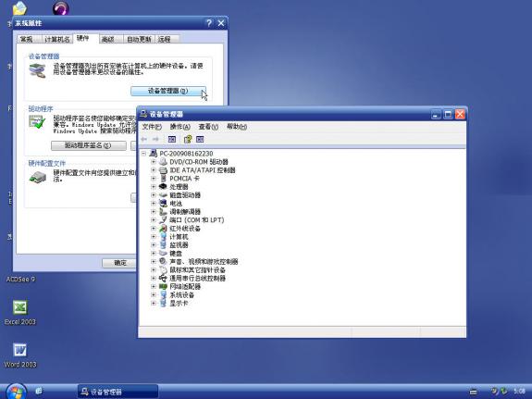The height and width of the screenshot is (399, 532).
Task: Expand the 显示卡 display adapter node
Action: 154,304
